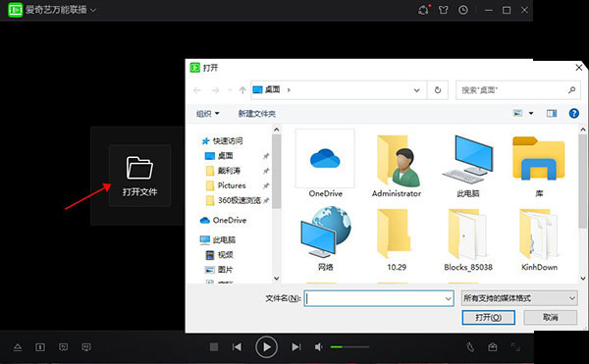This screenshot has height=364, width=589.
Task: Change view mode icon in dialog toolbar
Action: click(517, 113)
